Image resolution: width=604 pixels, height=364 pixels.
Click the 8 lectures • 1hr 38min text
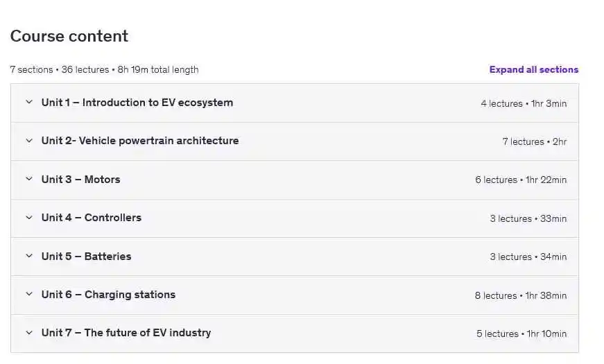[521, 295]
